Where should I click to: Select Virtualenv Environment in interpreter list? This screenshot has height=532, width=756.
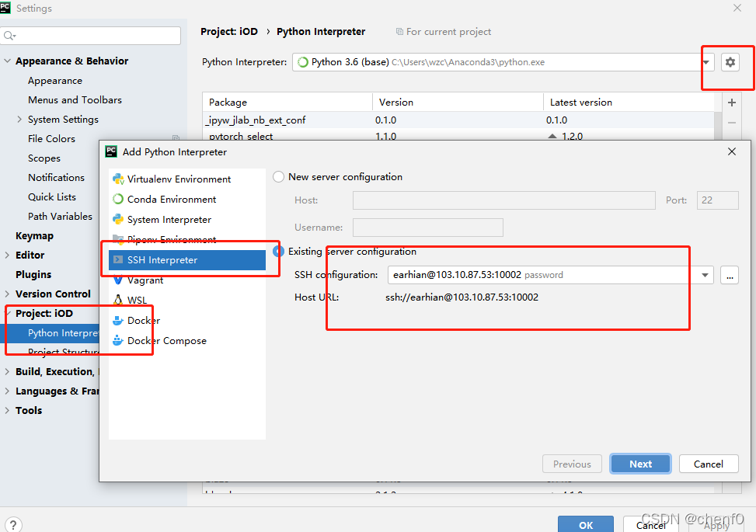click(x=187, y=179)
